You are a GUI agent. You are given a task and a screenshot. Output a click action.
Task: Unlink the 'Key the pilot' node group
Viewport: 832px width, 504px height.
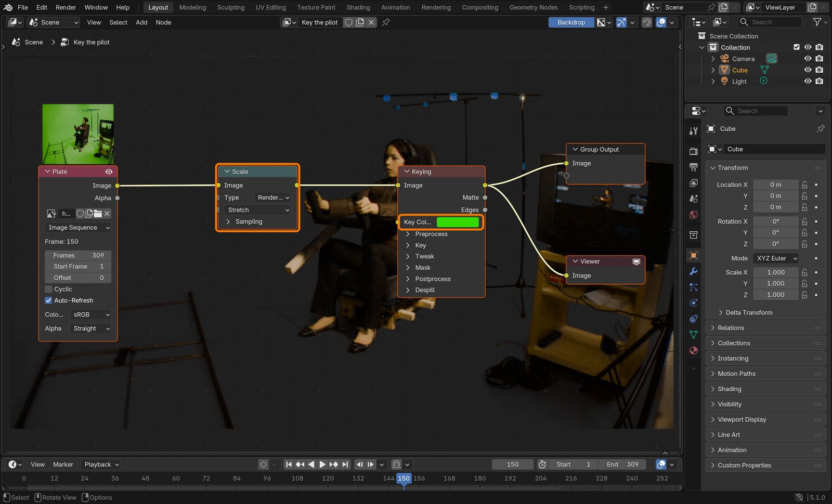(371, 22)
